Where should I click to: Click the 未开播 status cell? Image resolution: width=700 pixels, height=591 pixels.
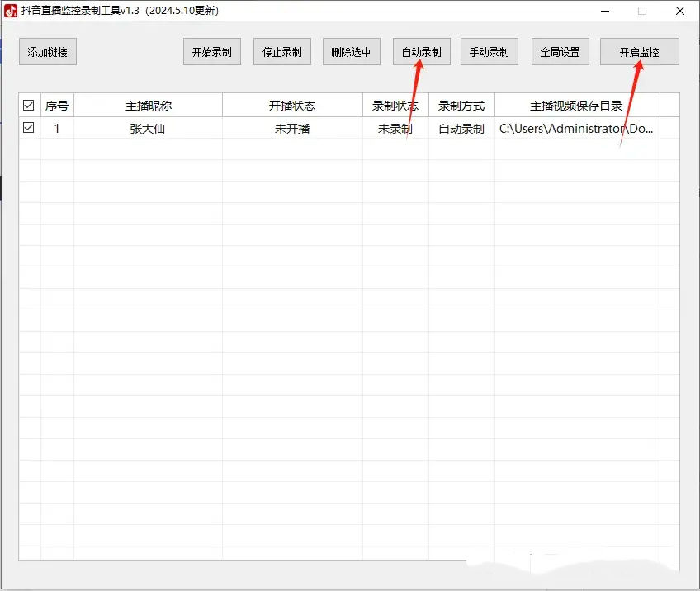(292, 129)
